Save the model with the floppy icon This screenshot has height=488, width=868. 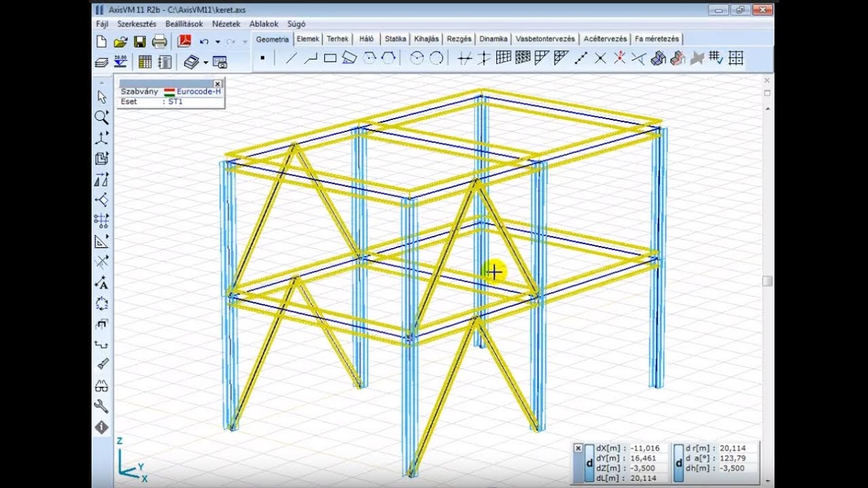[140, 42]
